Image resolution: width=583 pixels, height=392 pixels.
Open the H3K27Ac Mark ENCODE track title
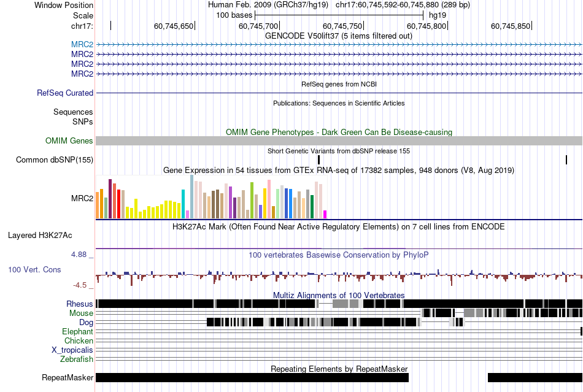[x=339, y=227]
